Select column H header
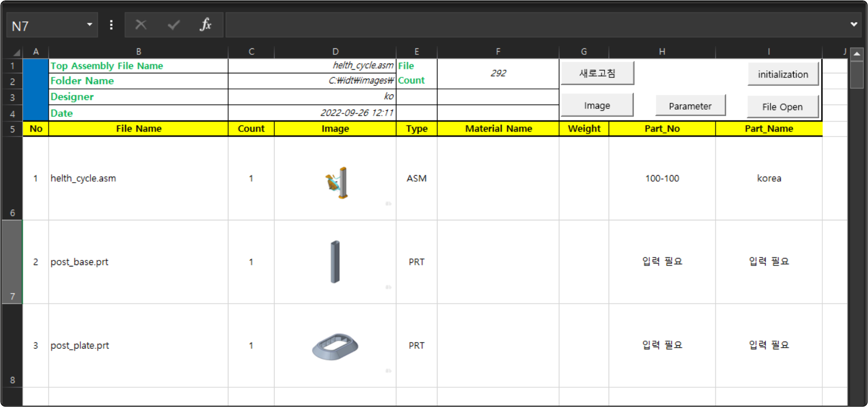 click(662, 52)
